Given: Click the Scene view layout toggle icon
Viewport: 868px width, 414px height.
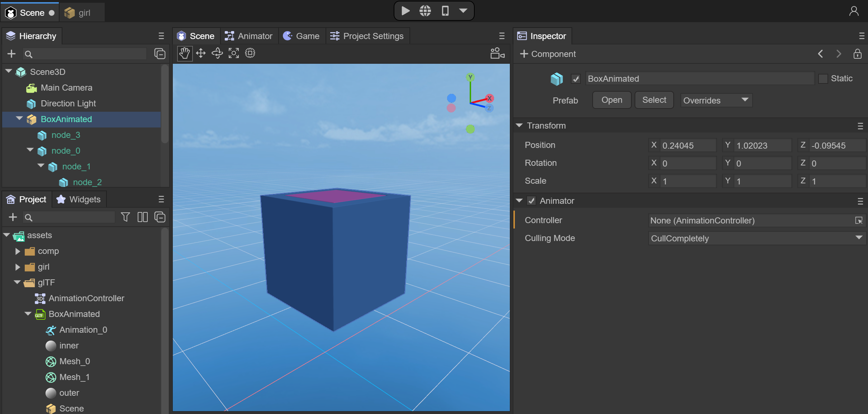Looking at the screenshot, I should click(496, 53).
